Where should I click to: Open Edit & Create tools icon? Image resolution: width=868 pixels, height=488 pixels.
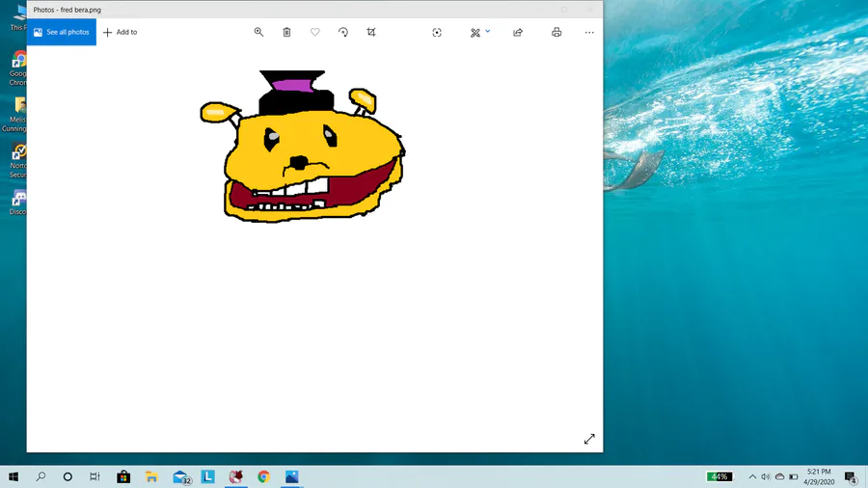[x=475, y=33]
